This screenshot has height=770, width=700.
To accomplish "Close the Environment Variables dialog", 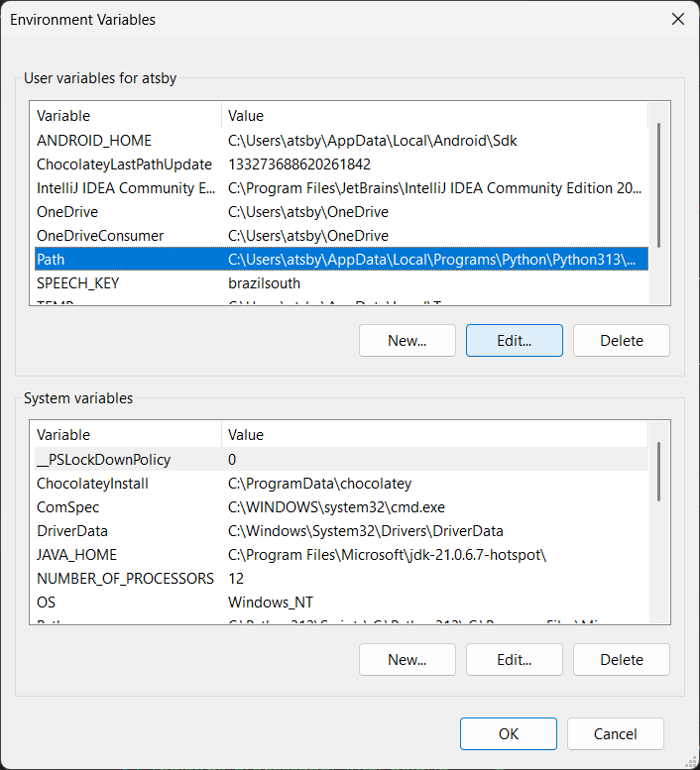I will (677, 19).
